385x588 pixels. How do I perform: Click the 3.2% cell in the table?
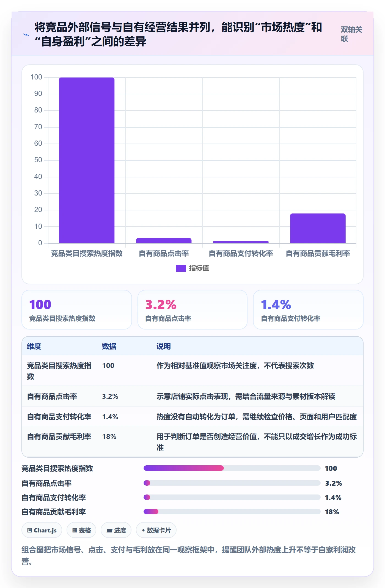[110, 396]
